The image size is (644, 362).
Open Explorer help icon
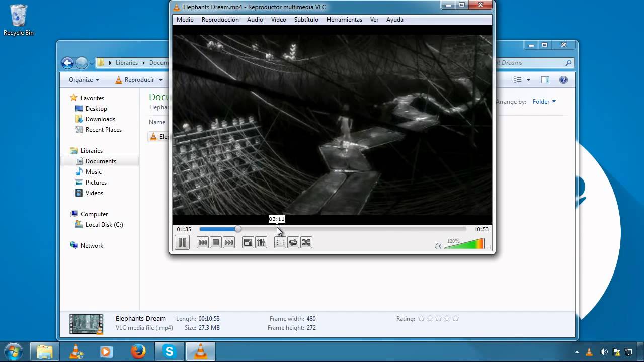tap(563, 80)
